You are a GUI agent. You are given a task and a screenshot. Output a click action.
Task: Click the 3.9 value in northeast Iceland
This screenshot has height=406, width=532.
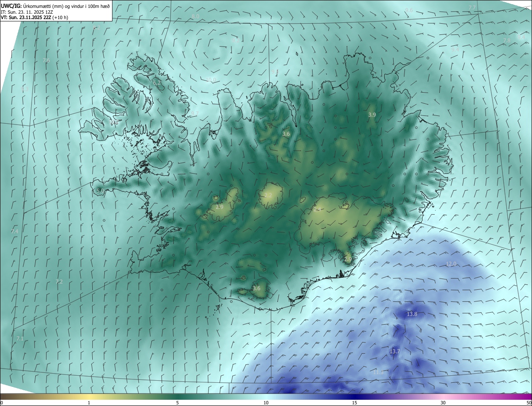[372, 115]
